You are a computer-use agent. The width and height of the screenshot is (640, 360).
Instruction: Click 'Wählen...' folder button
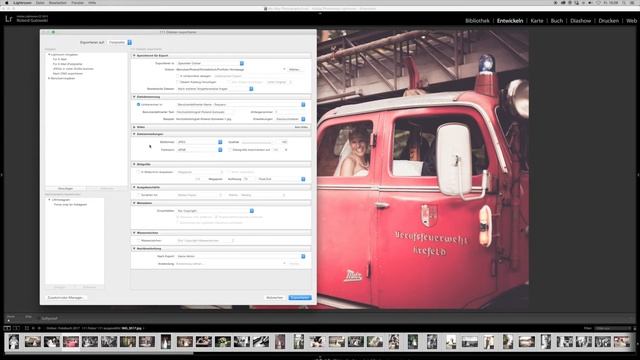tap(295, 70)
